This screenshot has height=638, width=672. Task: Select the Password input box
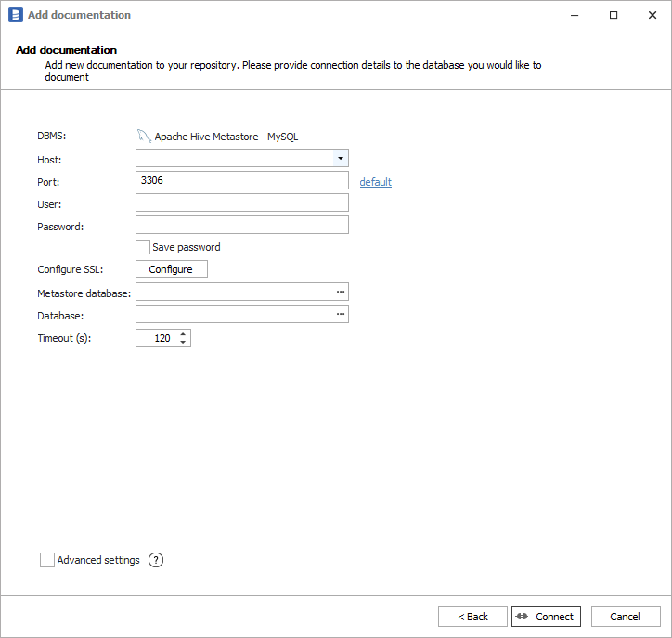point(241,225)
